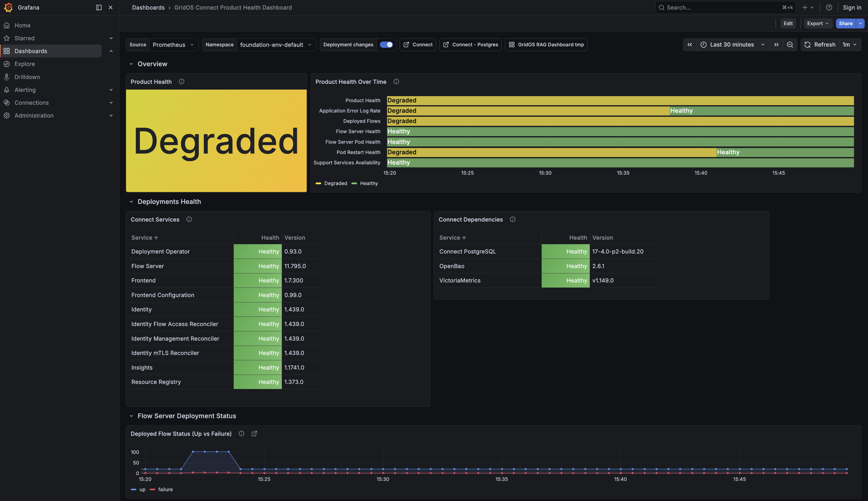Click the Healthy segment of Application Error Log Rate
Image resolution: width=868 pixels, height=501 pixels.
[761, 111]
